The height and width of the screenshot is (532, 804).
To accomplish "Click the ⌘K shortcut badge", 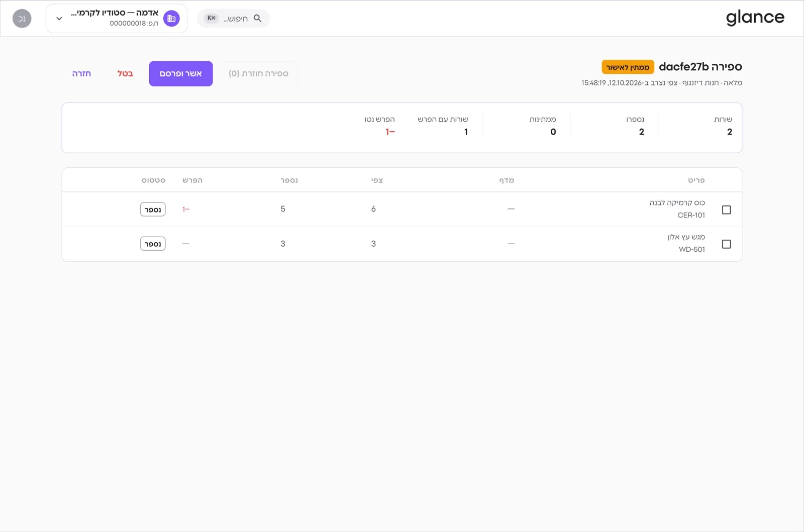I will pos(212,18).
